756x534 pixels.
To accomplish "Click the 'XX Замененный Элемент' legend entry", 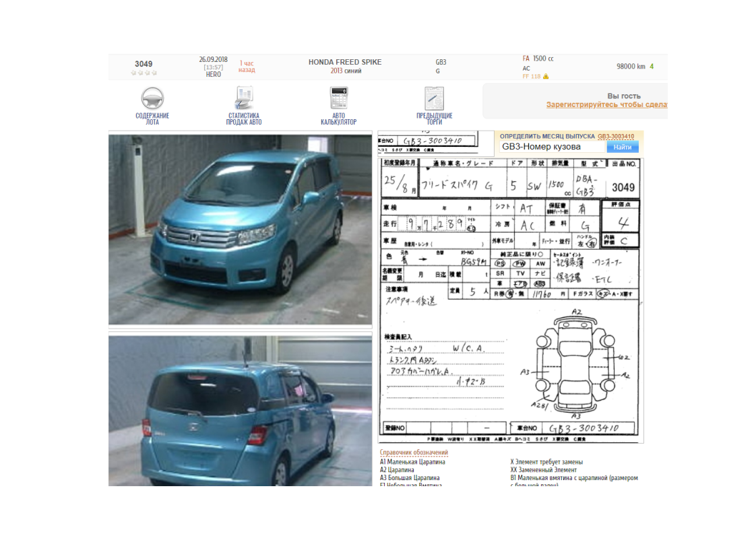I will pyautogui.click(x=543, y=470).
